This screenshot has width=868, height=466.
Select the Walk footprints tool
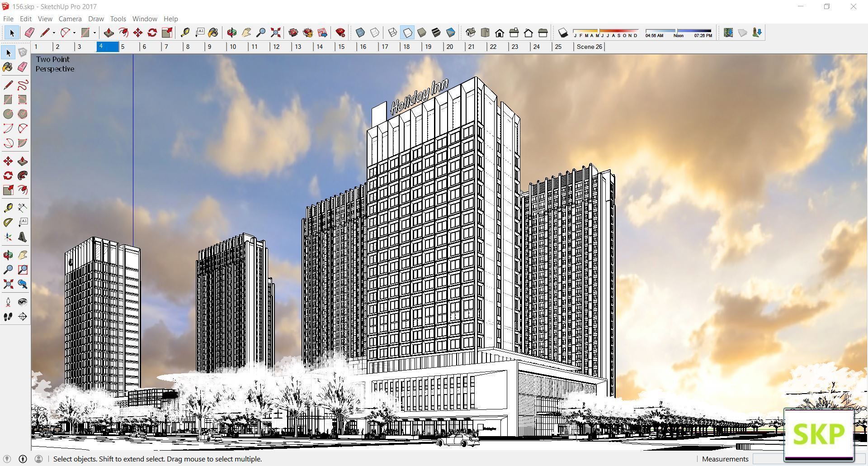[8, 317]
